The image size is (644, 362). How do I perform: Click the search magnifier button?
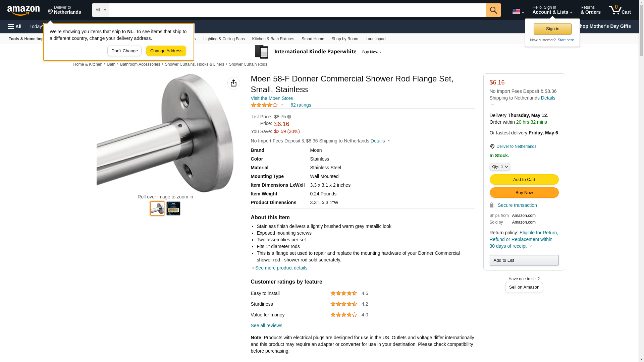[x=493, y=10]
